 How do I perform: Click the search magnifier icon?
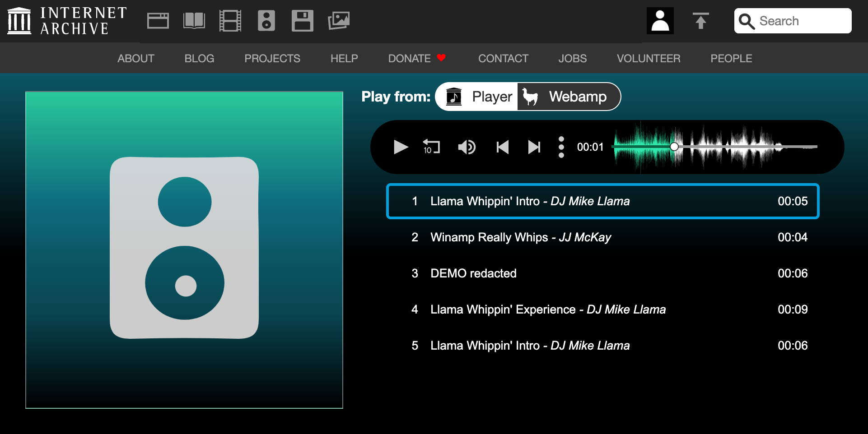(x=747, y=21)
